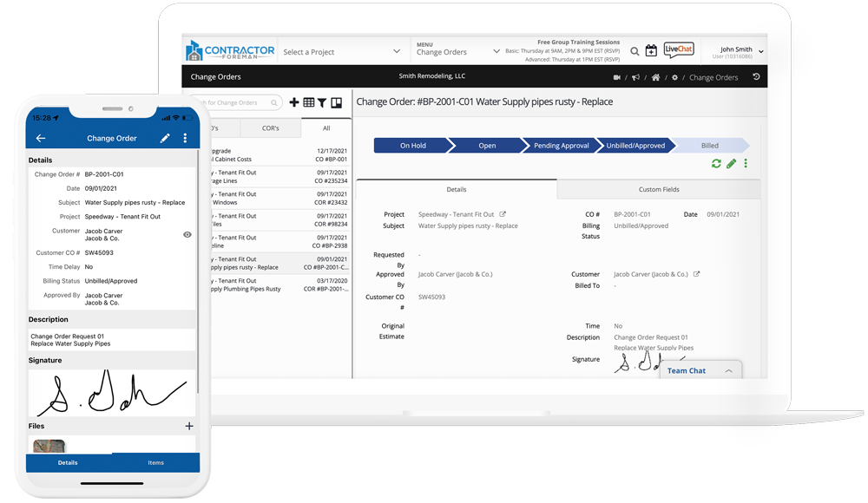Image resolution: width=868 pixels, height=503 pixels.
Task: Open the Team Chat button
Action: (700, 370)
